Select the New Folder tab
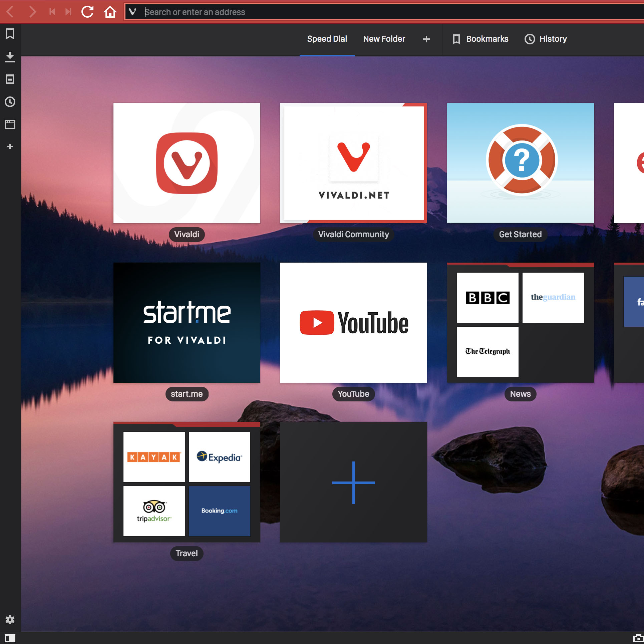 click(384, 39)
